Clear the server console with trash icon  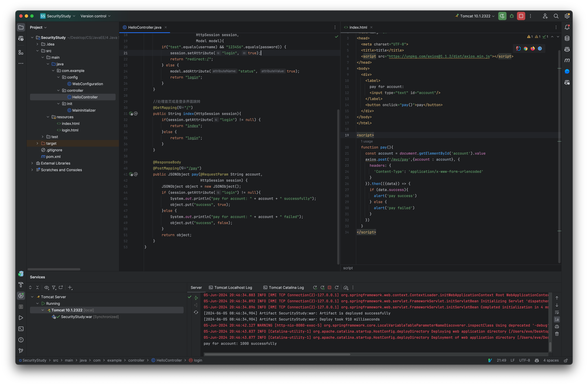557,334
